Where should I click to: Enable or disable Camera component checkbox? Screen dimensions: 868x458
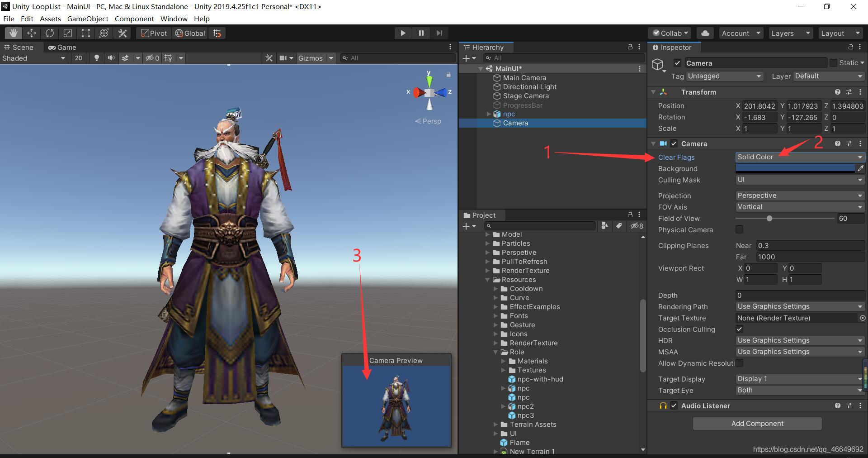tap(674, 143)
